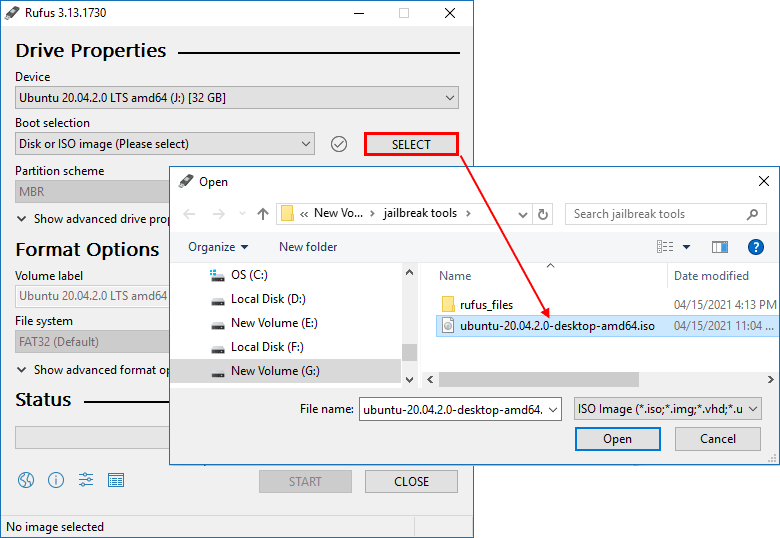Go forward in Open dialog
The image size is (780, 538).
click(x=218, y=214)
